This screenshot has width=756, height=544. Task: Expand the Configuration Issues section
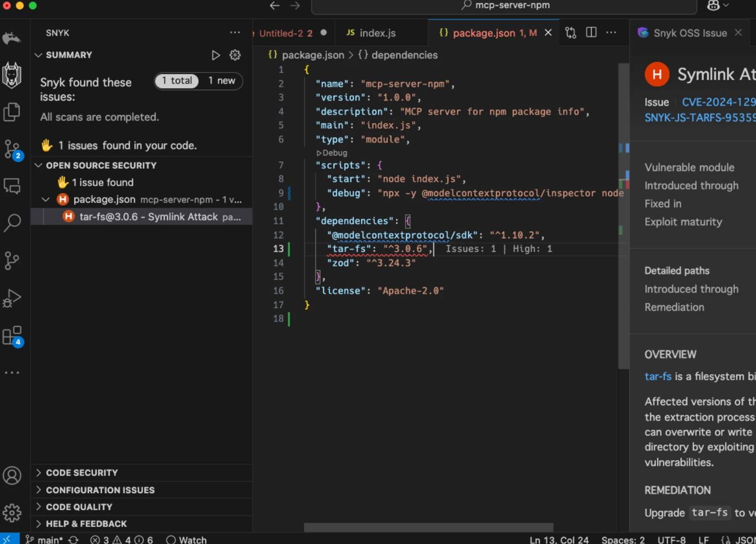tap(100, 490)
